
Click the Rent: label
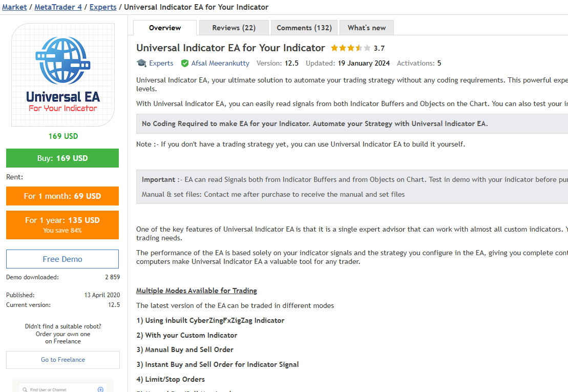click(x=14, y=177)
